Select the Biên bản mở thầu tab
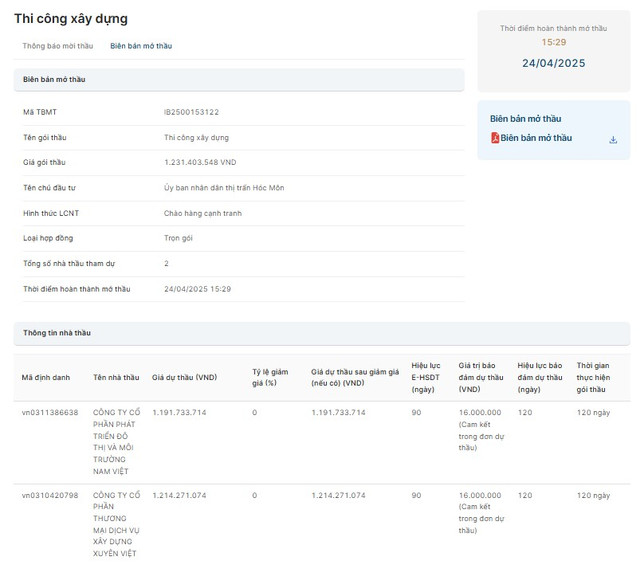The width and height of the screenshot is (640, 564). point(141,46)
